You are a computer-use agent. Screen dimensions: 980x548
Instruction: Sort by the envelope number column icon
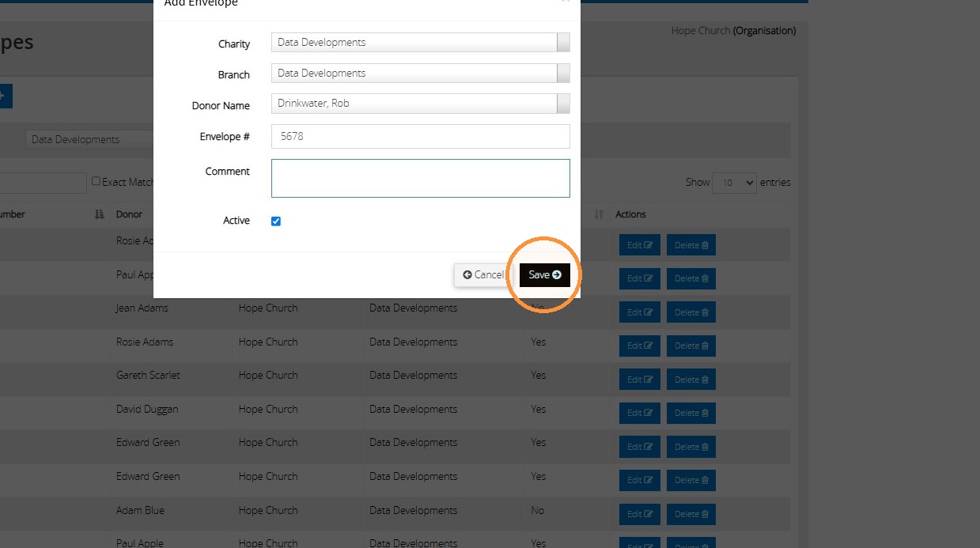click(x=100, y=214)
